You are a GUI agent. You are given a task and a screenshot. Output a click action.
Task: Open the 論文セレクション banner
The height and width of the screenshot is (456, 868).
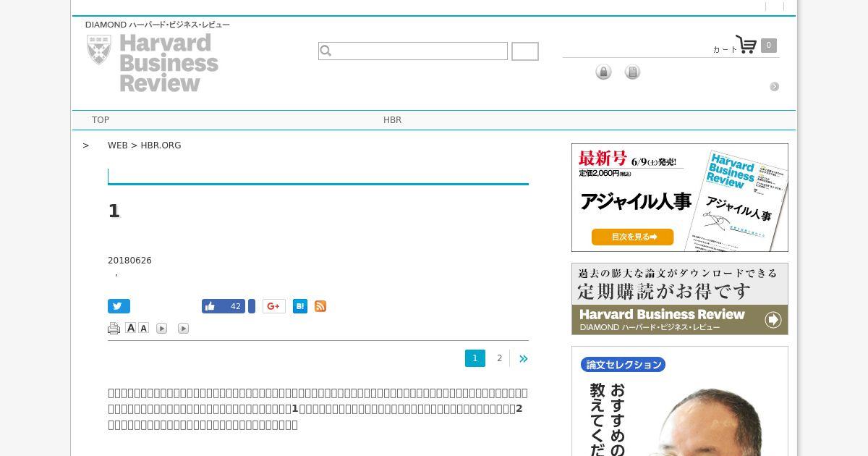(680, 401)
